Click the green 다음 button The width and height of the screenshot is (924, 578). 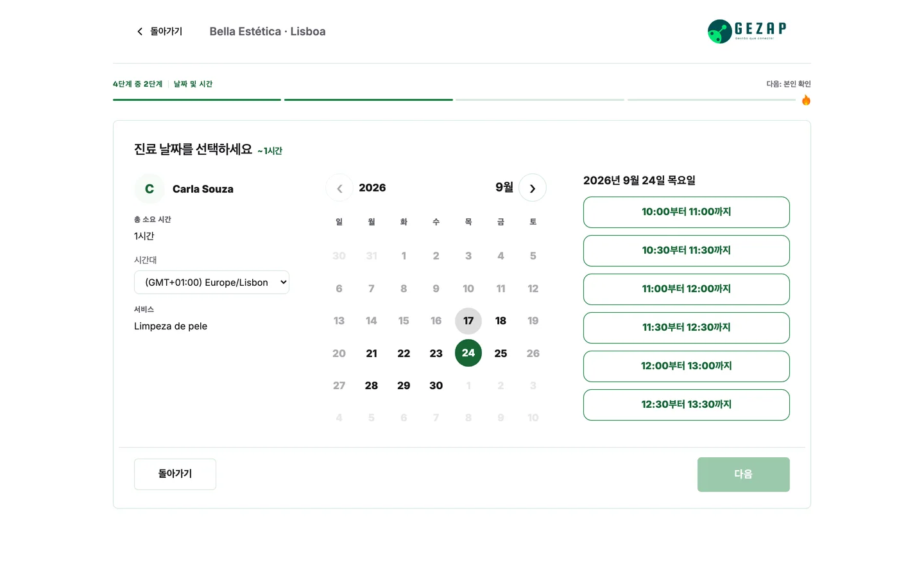744,475
